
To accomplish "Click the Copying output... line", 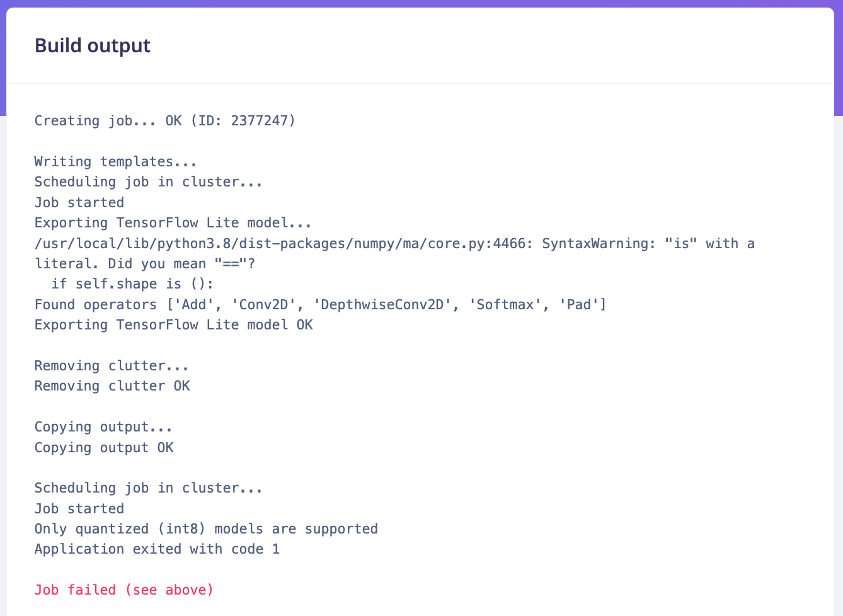I will (104, 427).
